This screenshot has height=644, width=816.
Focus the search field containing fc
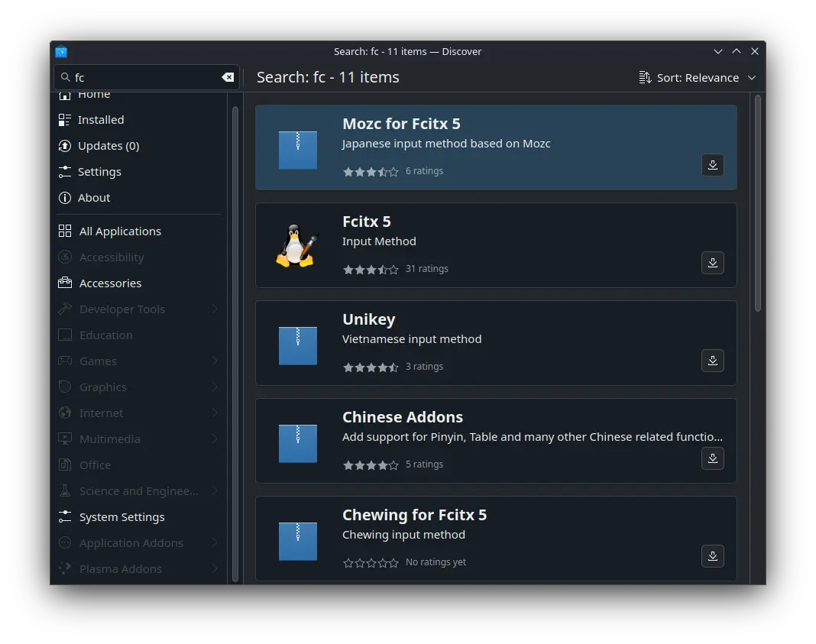coord(146,77)
